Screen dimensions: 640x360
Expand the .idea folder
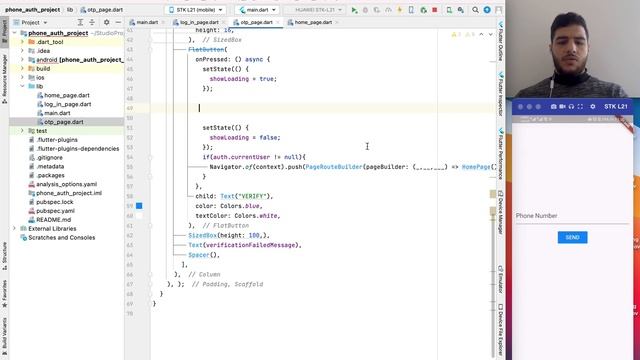click(x=22, y=51)
